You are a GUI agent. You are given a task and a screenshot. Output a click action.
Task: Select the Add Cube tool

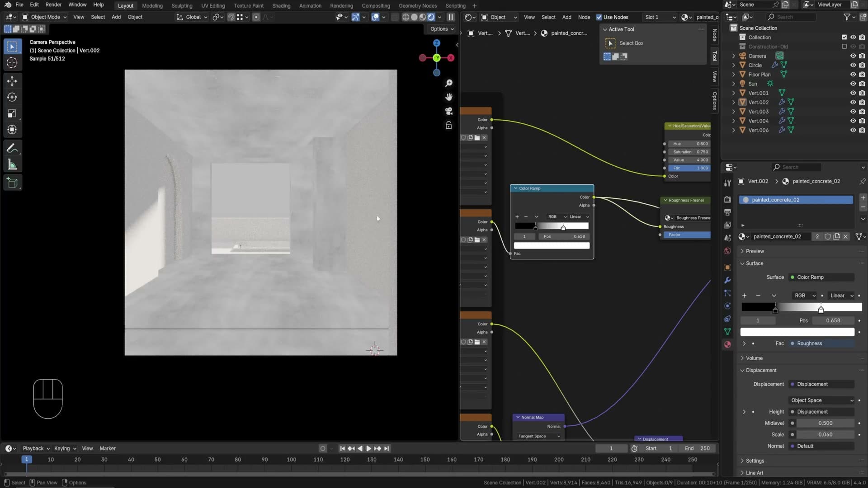[12, 183]
